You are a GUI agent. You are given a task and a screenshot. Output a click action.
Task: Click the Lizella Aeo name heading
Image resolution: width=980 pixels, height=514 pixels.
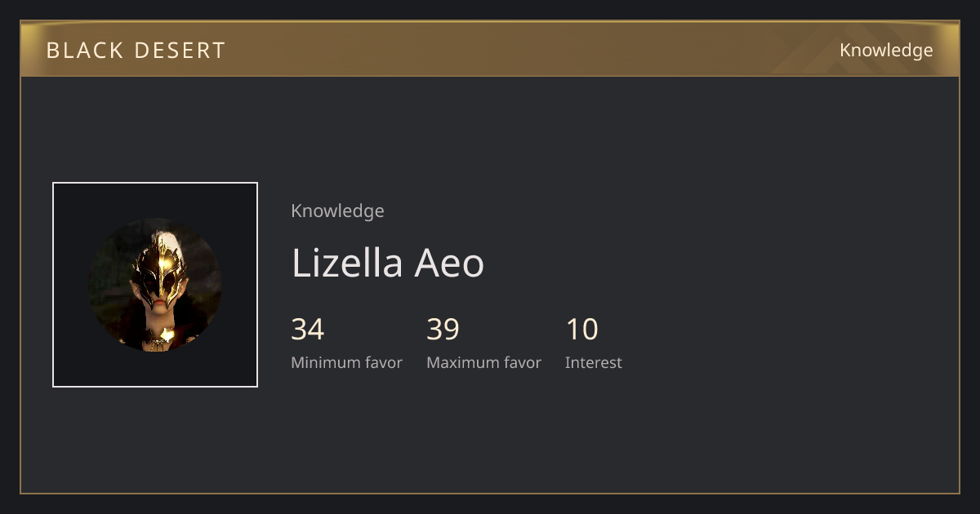pos(388,263)
